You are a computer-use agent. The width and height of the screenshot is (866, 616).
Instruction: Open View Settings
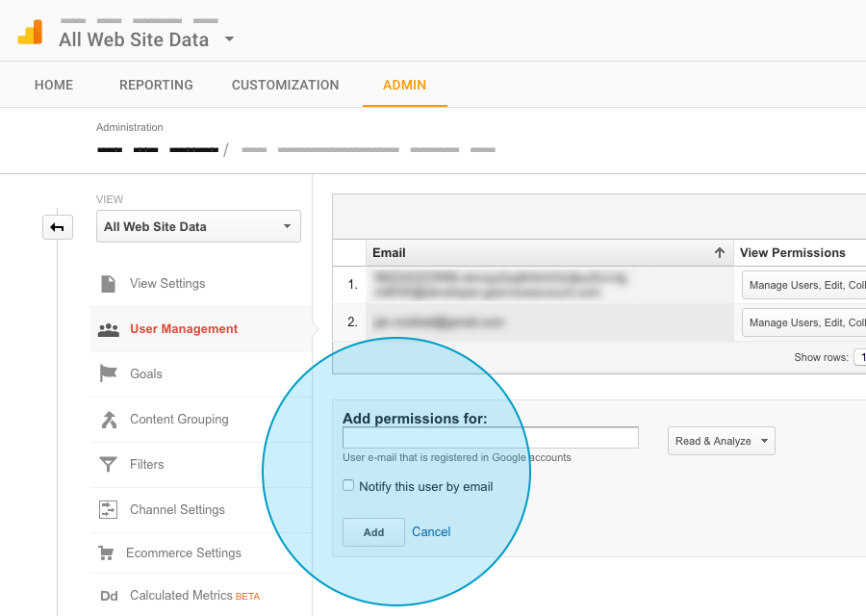pos(167,283)
